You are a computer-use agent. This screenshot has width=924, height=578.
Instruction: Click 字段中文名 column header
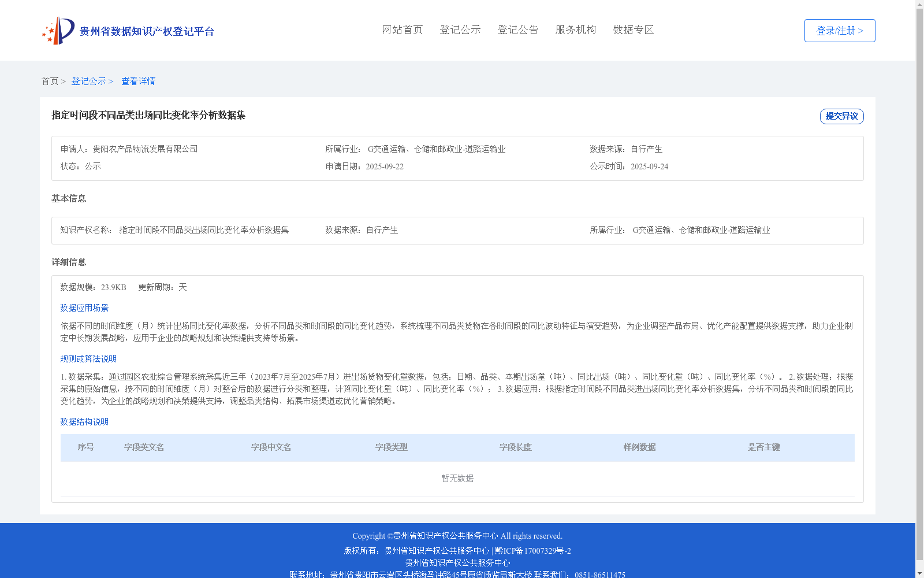[x=271, y=447]
